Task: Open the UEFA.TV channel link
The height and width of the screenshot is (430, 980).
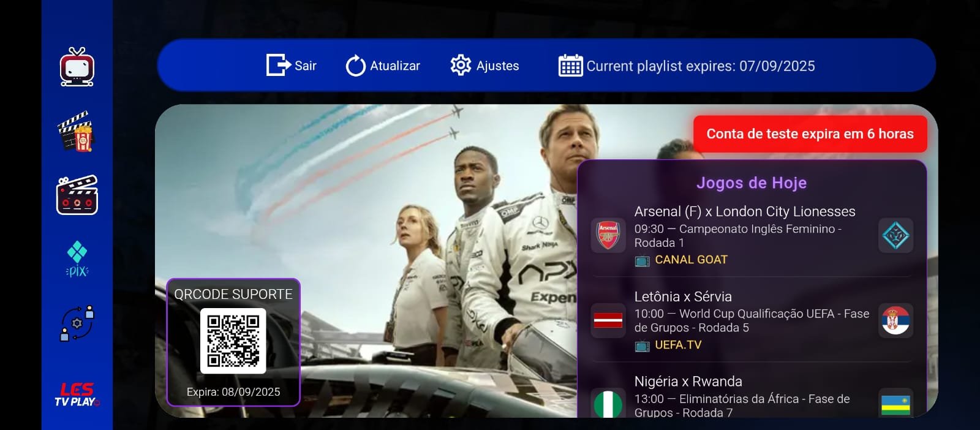Action: [678, 345]
